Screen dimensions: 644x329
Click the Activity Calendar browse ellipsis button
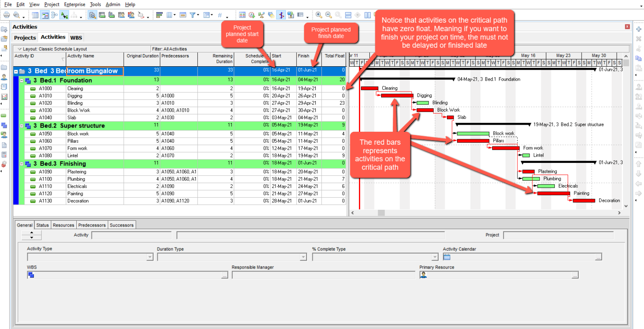click(x=599, y=257)
